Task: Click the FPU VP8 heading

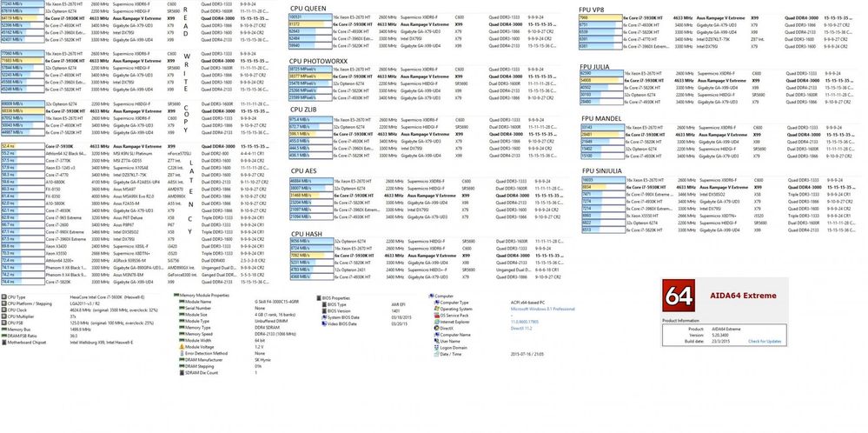Action: [x=593, y=9]
